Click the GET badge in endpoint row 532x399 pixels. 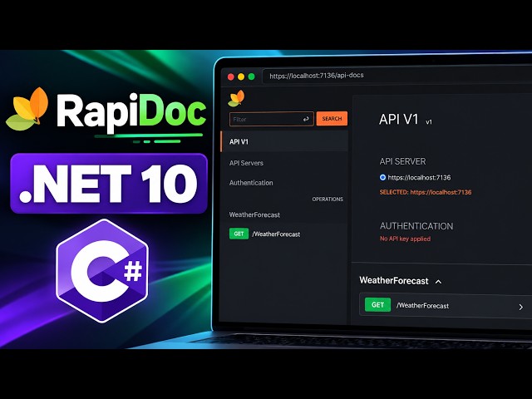point(377,305)
